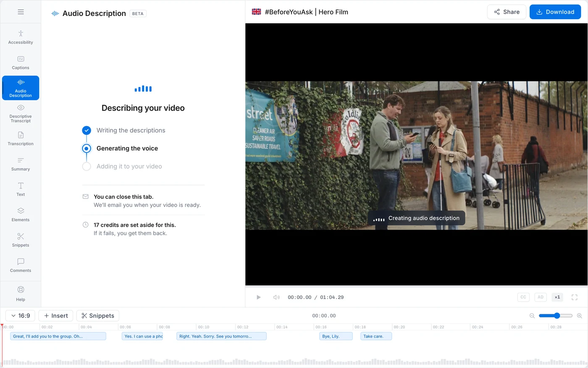Open the Snippets sidebar panel

tap(21, 240)
